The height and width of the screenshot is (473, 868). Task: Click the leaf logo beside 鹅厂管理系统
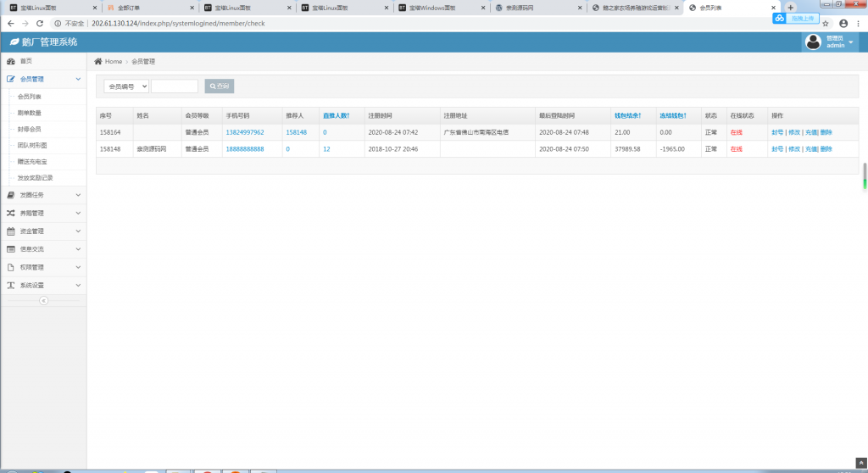pyautogui.click(x=14, y=42)
